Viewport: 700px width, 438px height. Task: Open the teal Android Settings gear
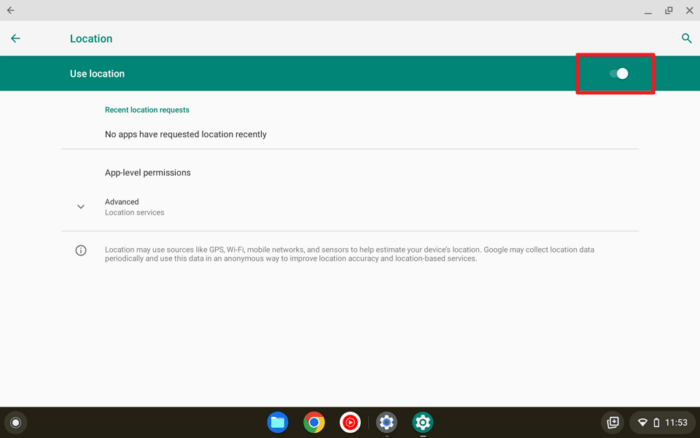tap(423, 422)
